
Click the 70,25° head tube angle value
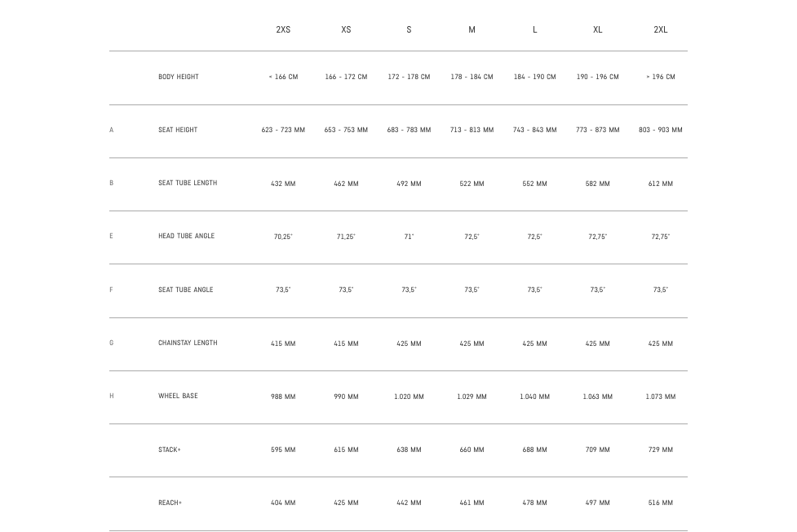click(x=283, y=237)
